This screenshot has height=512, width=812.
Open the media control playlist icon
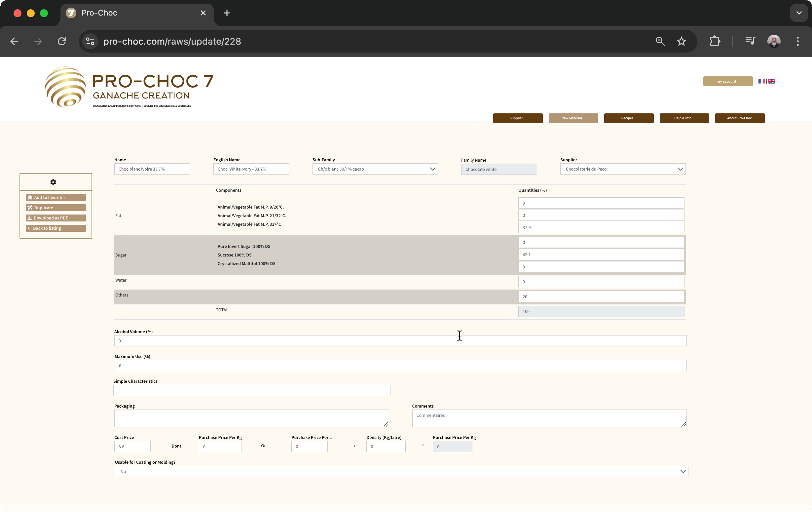point(750,41)
